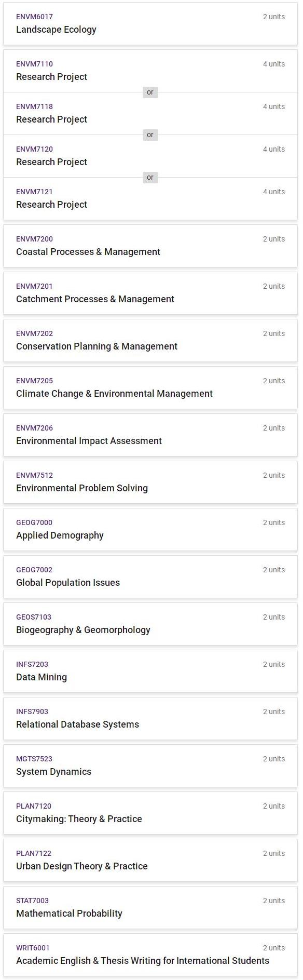View Environmental Problem Solving course
Viewport: 303px width, 980px height.
coord(150,482)
